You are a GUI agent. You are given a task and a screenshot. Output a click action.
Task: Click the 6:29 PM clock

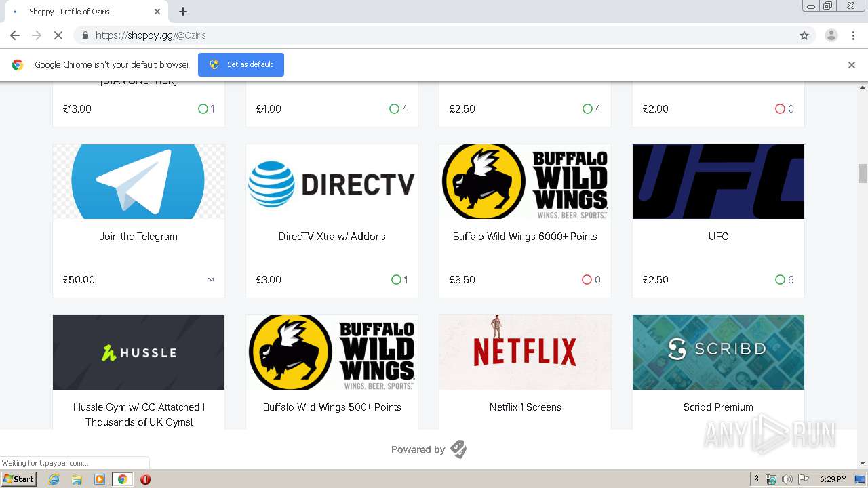[x=833, y=479]
